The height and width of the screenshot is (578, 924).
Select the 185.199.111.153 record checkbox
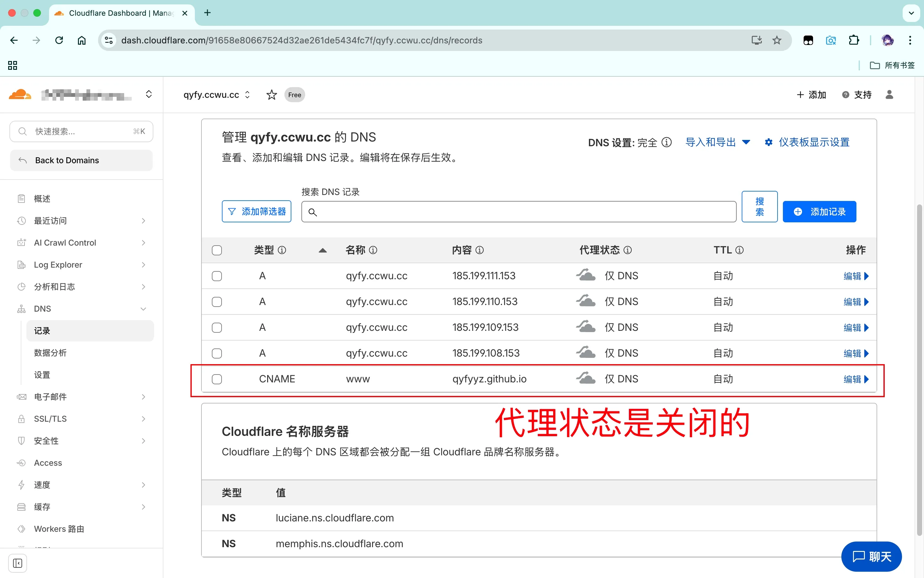pos(217,275)
